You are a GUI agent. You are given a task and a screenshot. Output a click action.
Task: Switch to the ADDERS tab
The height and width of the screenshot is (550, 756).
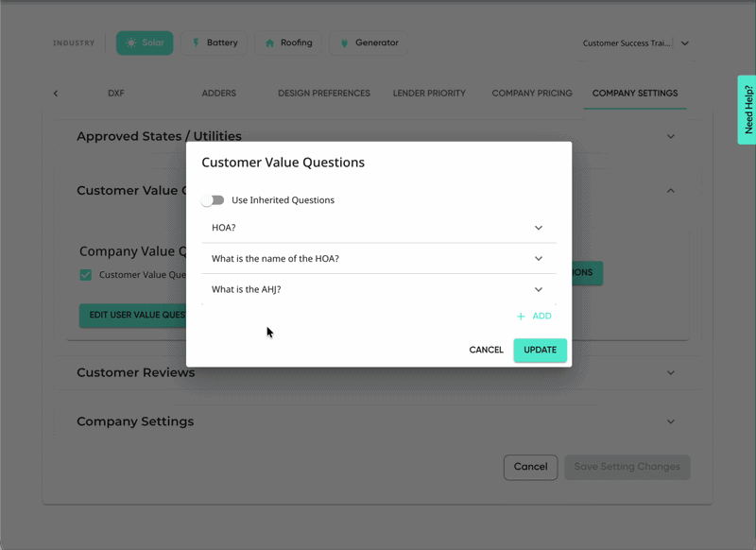219,93
